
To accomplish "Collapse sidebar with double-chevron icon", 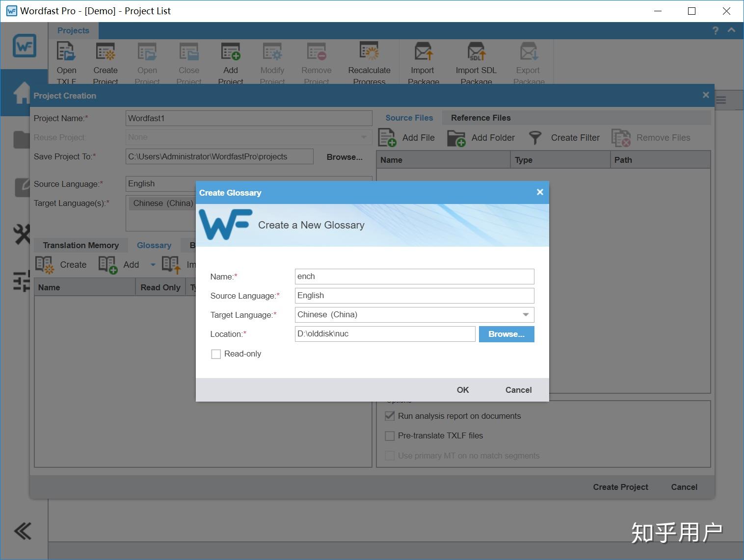I will point(23,531).
